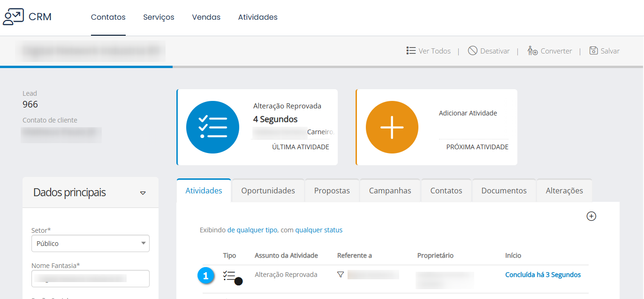Click 'Concluída há 3 Segundos' link
This screenshot has height=299, width=644.
pos(543,275)
